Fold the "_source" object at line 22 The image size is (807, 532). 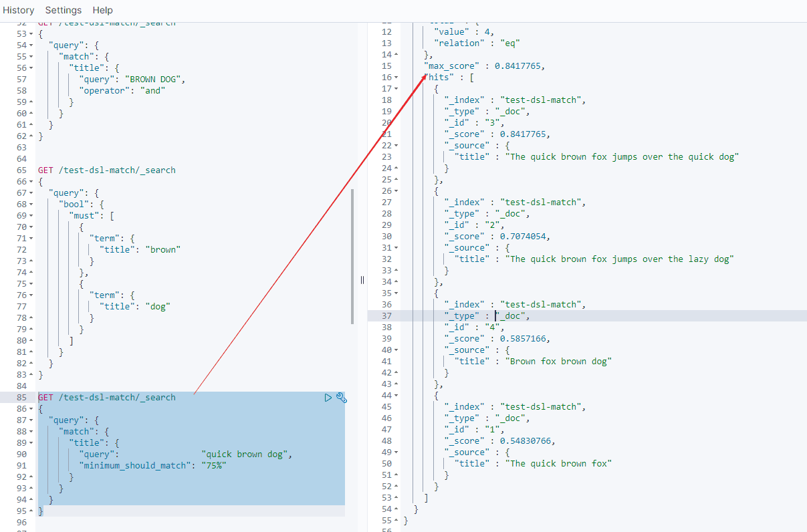[396, 146]
